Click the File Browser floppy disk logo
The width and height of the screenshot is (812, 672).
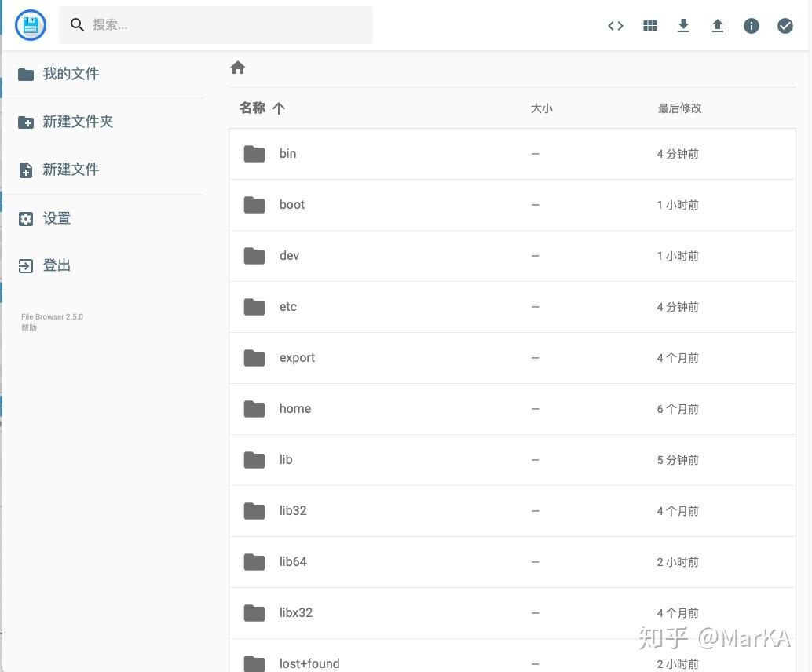click(31, 25)
